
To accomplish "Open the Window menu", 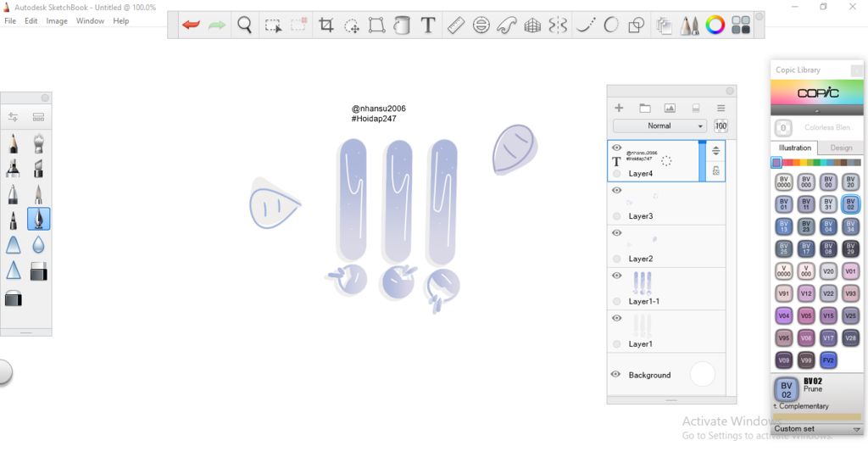I will point(90,21).
